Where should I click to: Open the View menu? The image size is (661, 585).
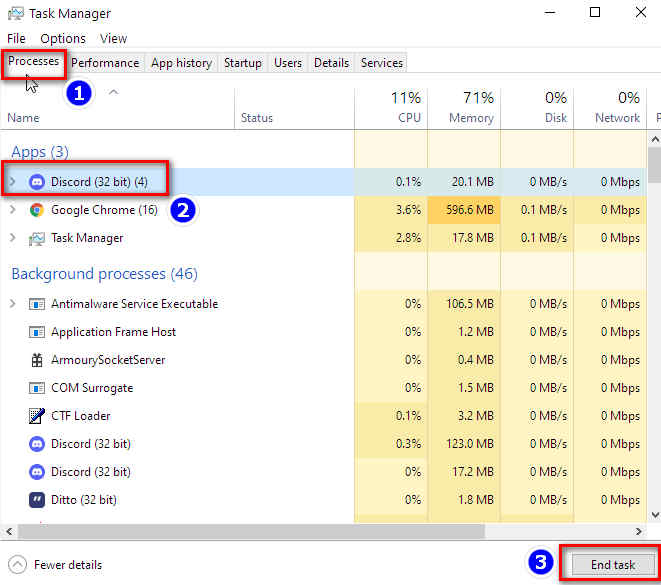click(x=113, y=38)
